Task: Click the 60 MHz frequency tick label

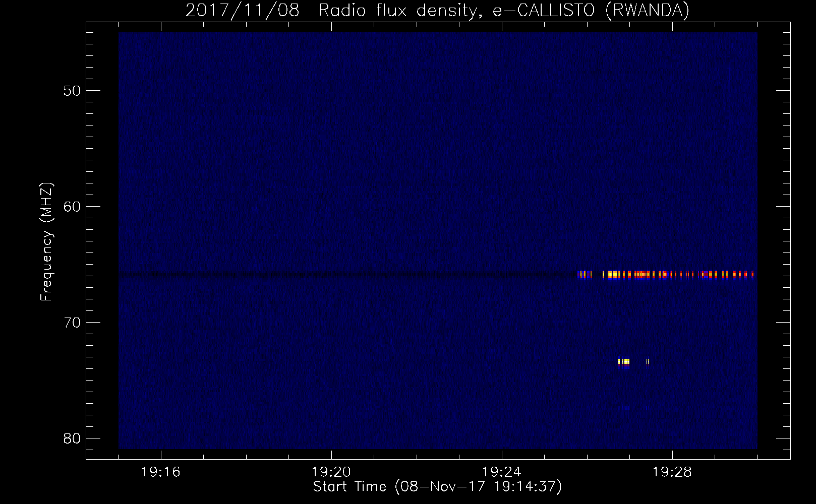Action: [73, 207]
